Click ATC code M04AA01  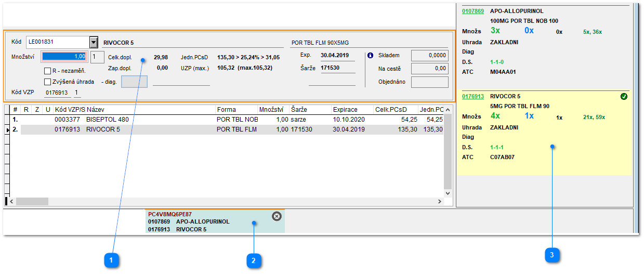tap(503, 72)
